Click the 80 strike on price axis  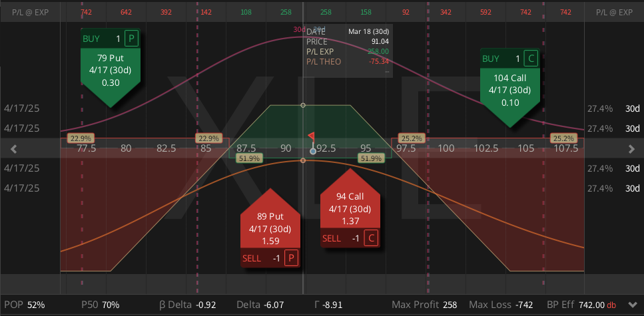(126, 148)
